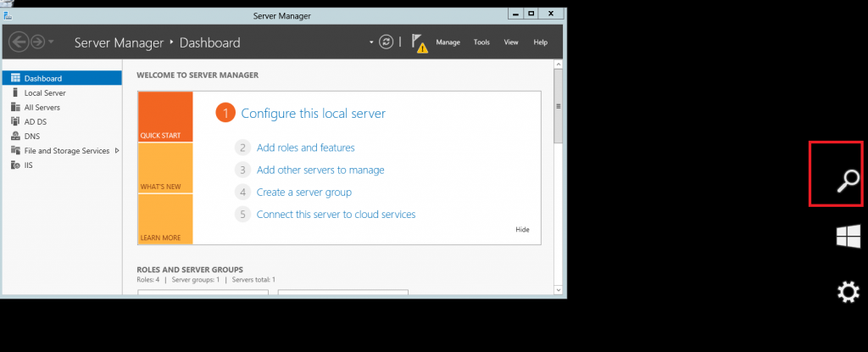Open the Settings gear charm

coord(848,293)
